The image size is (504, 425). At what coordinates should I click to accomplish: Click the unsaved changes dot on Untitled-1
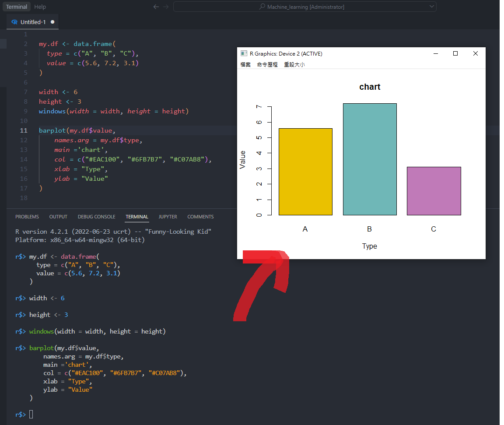pos(52,21)
